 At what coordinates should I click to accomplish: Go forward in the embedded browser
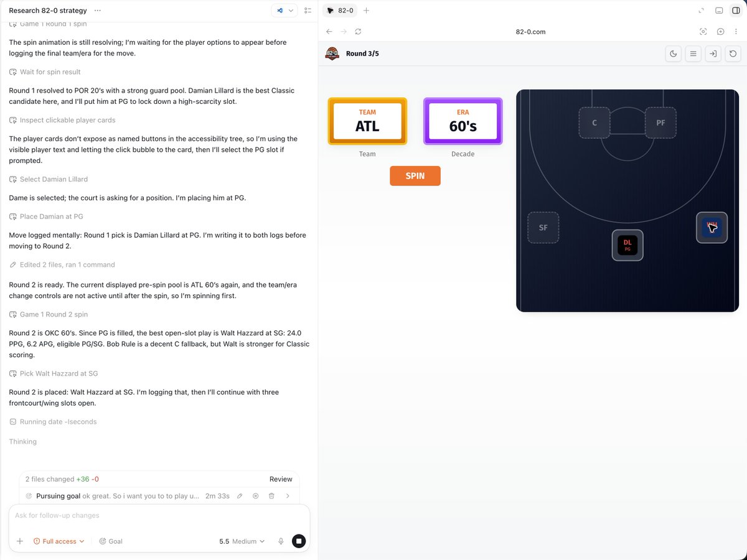344,32
